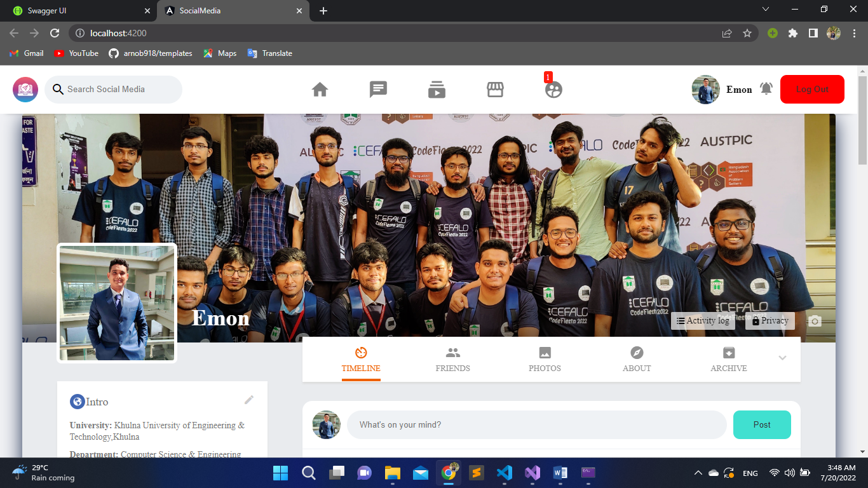Image resolution: width=868 pixels, height=488 pixels.
Task: Open the profile picture thumbnail
Action: (117, 303)
